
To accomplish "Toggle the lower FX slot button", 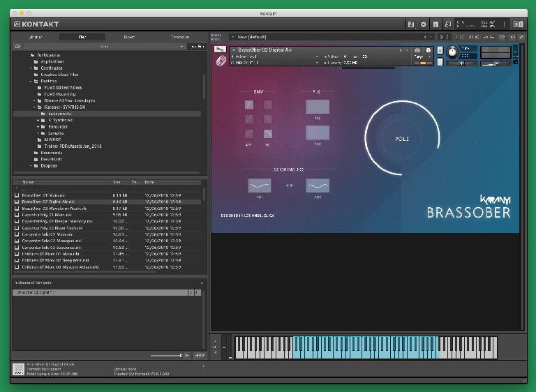I will click(x=318, y=133).
